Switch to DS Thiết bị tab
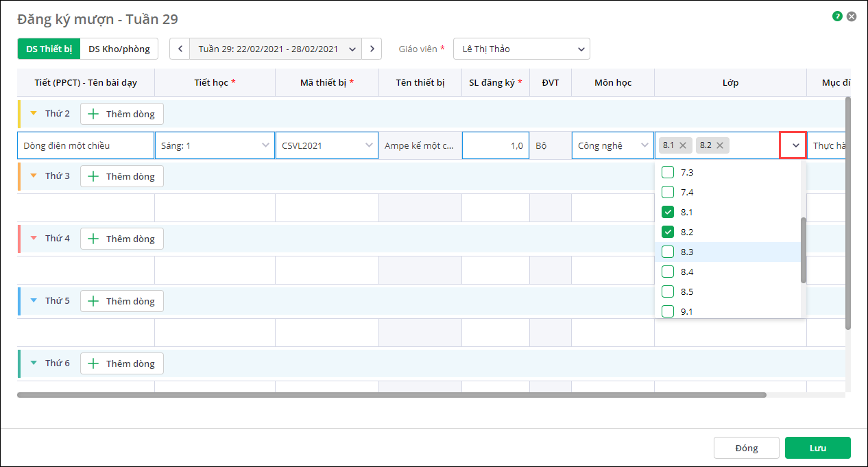Screen dimensions: 868x467 coord(49,49)
